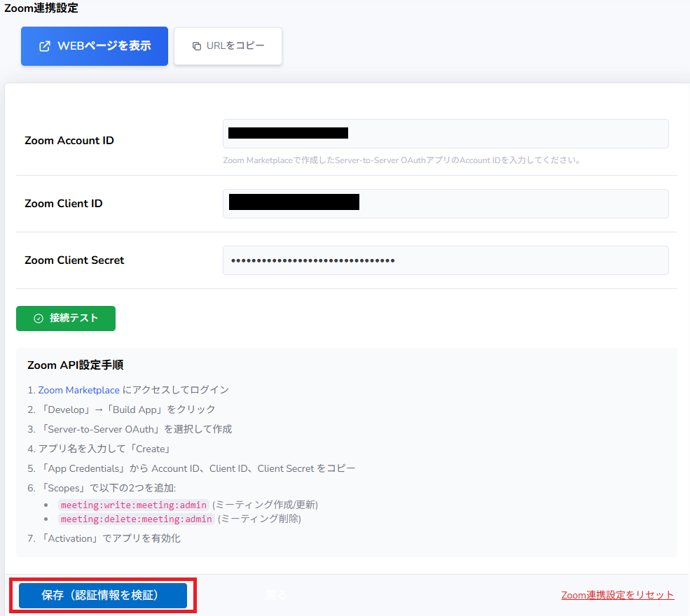Click the meeting:write:meeting:admin scope code
Viewport: 690px width, 616px height.
[134, 505]
